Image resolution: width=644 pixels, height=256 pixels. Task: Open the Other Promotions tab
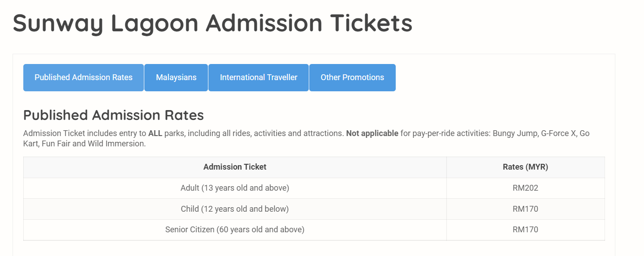[352, 77]
